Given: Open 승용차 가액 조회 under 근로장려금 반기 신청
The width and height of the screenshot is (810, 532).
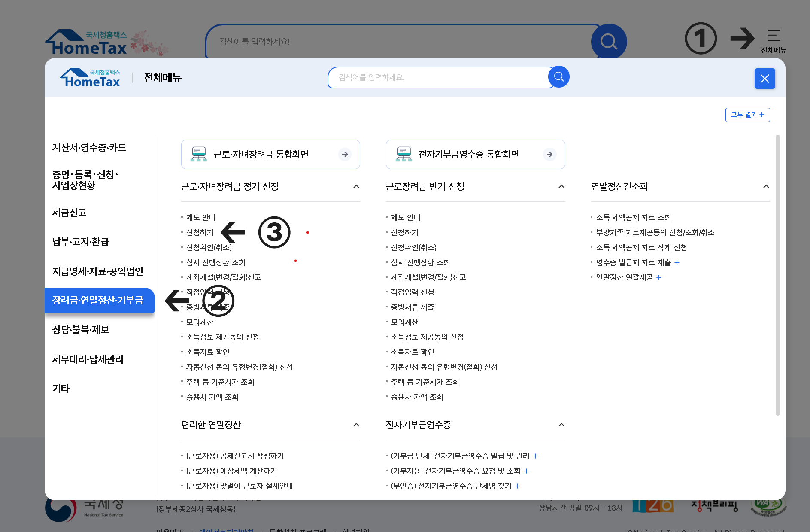Looking at the screenshot, I should (417, 397).
